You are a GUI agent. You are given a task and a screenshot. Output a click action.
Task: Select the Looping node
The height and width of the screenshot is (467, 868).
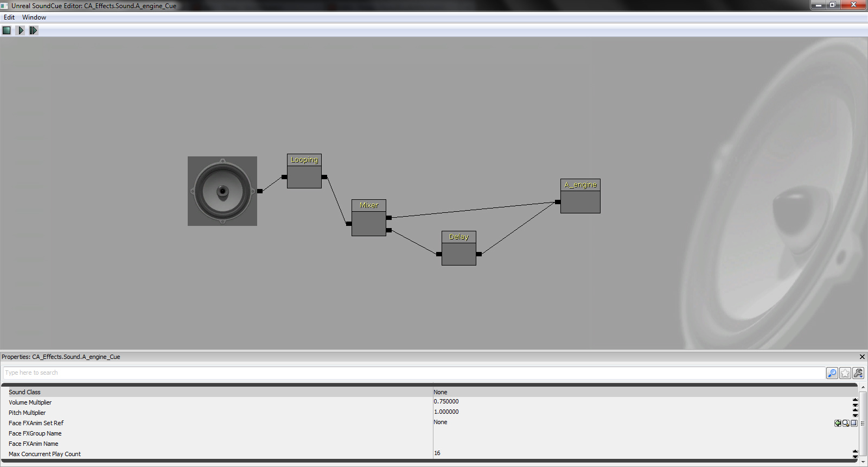coord(304,171)
